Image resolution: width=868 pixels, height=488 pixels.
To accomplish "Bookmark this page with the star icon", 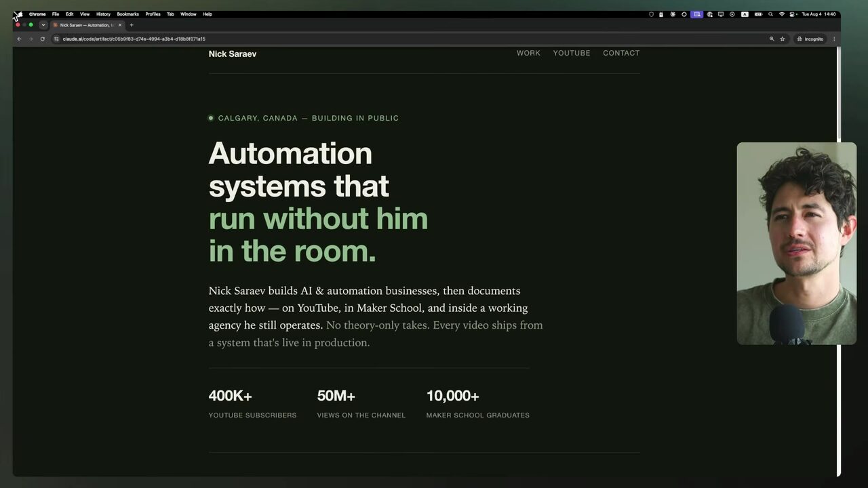I will tap(783, 39).
